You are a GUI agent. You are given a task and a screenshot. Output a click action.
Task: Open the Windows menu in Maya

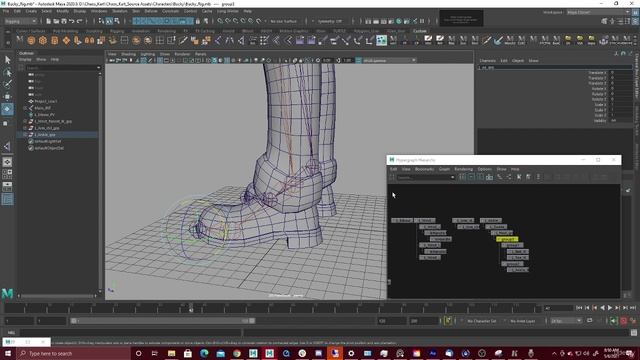pos(99,11)
